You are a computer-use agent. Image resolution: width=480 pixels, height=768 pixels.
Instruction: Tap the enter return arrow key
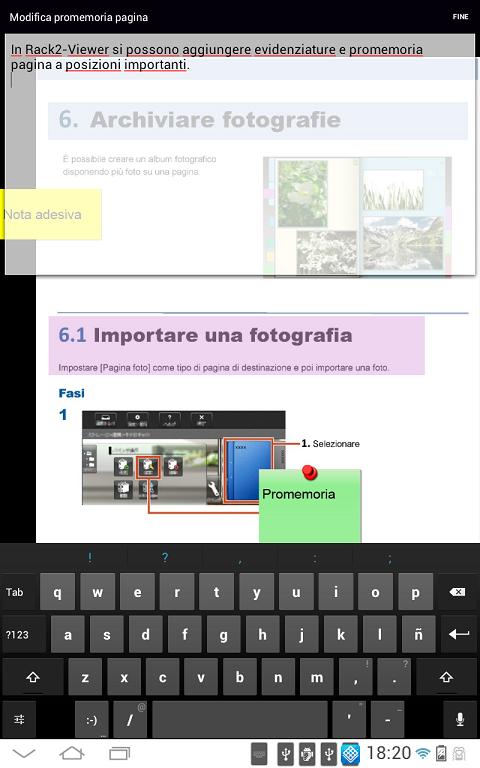(459, 635)
